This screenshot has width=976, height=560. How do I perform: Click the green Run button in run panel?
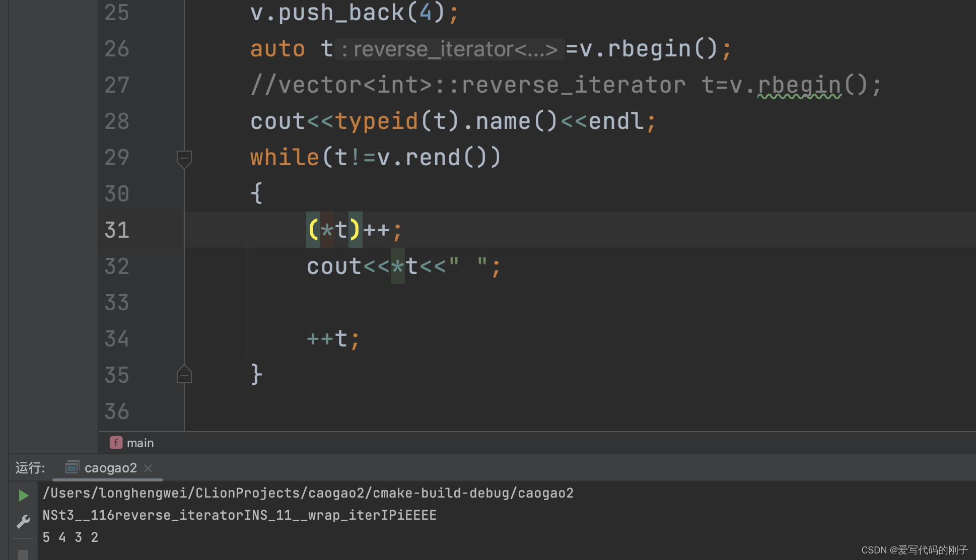23,496
